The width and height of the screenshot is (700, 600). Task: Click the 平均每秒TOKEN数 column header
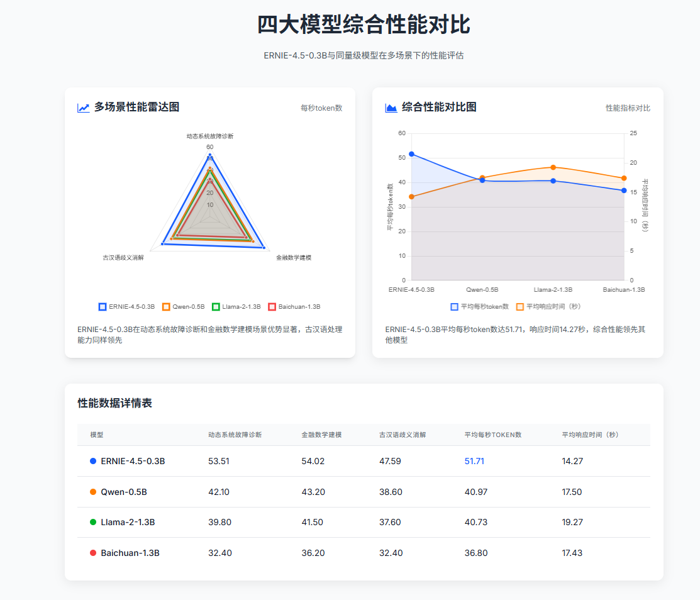pos(493,435)
